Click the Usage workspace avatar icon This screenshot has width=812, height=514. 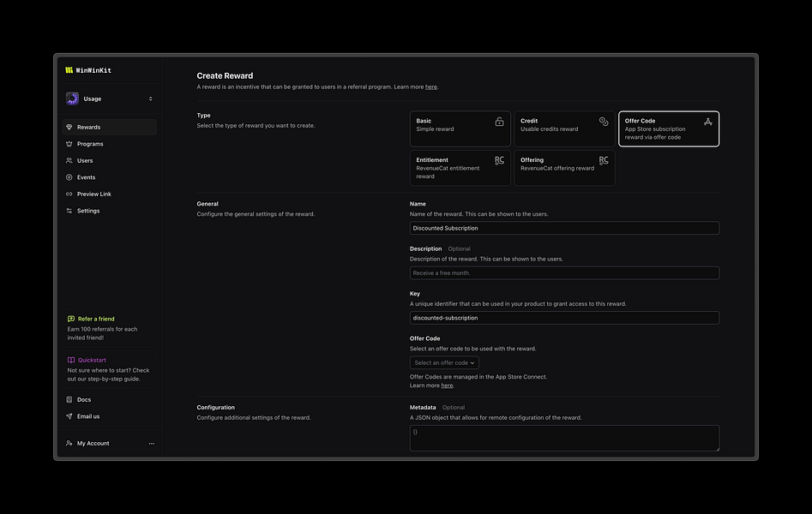[73, 99]
